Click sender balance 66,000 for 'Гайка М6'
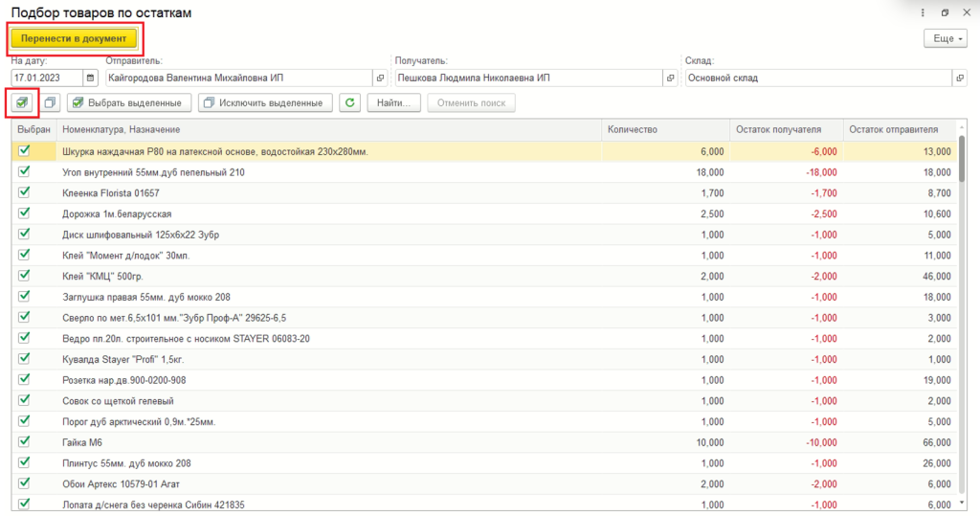 (x=937, y=442)
